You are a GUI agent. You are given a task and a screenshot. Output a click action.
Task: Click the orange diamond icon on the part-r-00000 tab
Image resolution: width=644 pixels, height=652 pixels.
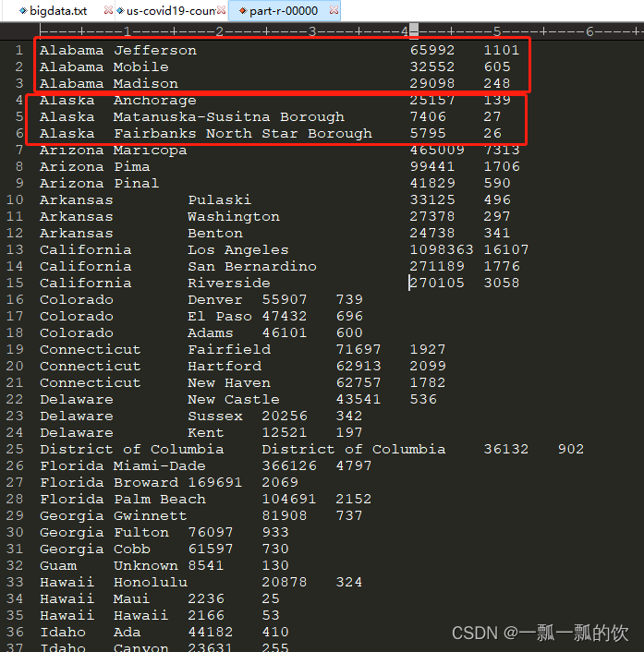(x=243, y=11)
